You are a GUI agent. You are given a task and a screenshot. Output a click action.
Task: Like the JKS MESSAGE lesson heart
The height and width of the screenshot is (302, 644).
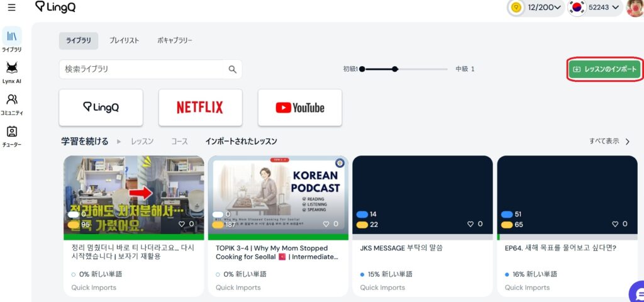tap(470, 224)
